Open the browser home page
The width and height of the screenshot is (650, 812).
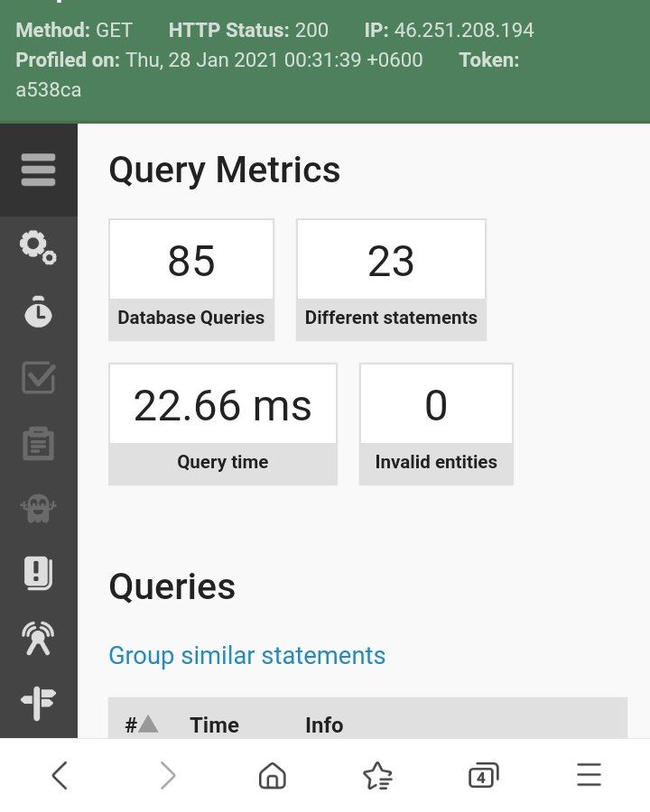coord(272,775)
